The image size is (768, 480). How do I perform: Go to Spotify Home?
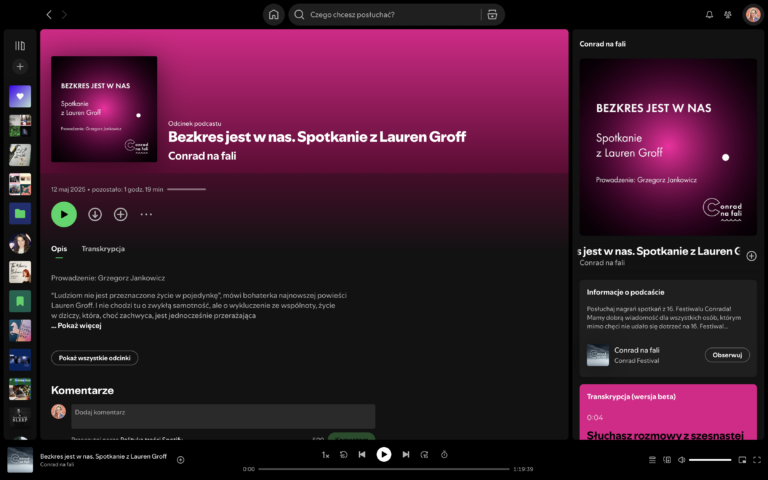click(x=274, y=15)
